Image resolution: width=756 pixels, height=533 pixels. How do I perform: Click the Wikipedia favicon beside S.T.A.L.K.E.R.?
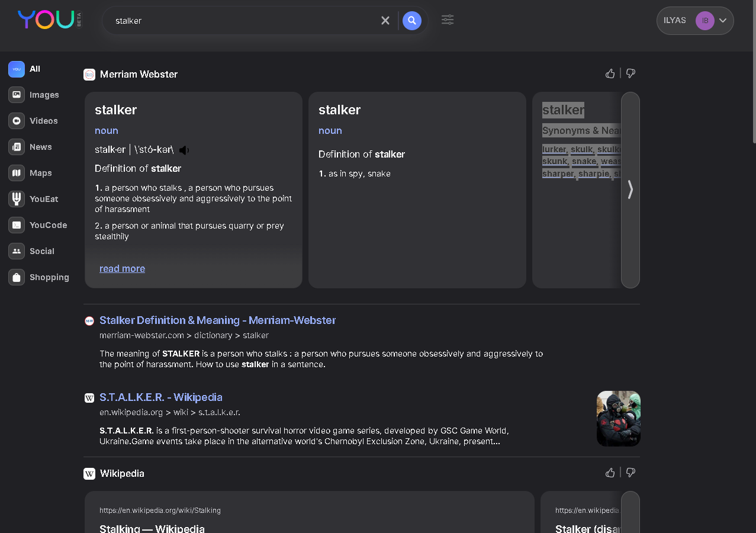(x=89, y=398)
